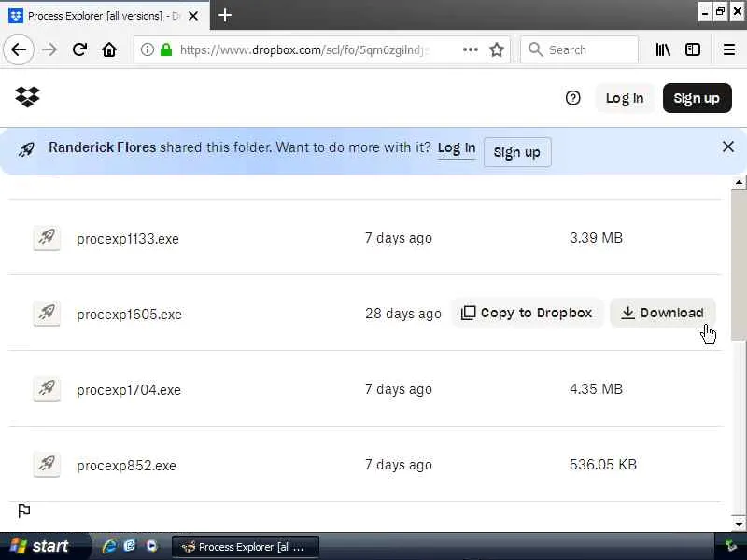Select the 536.05 KB size text

click(x=603, y=464)
